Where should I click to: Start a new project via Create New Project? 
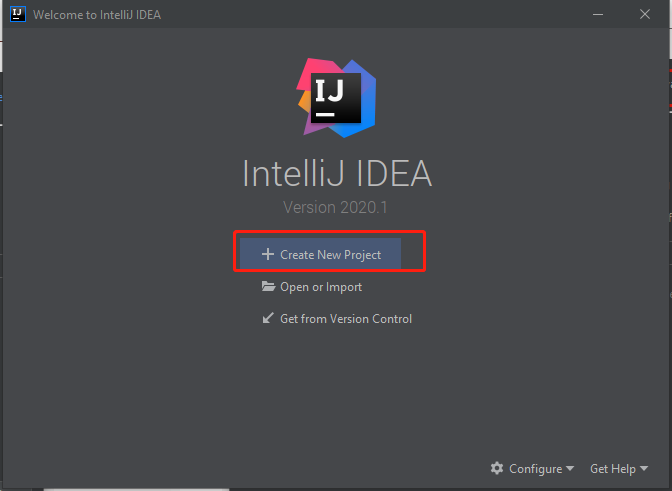point(330,255)
